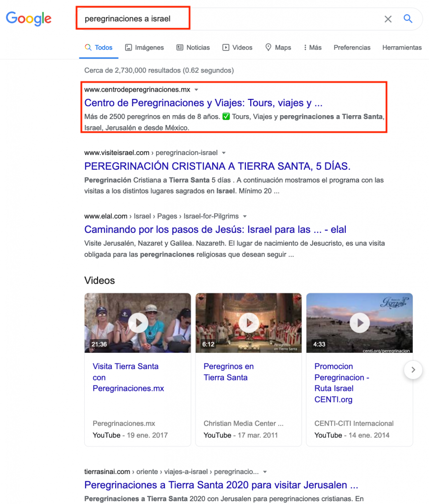Click Christian Media Center channel name
The width and height of the screenshot is (429, 504).
coord(243,423)
